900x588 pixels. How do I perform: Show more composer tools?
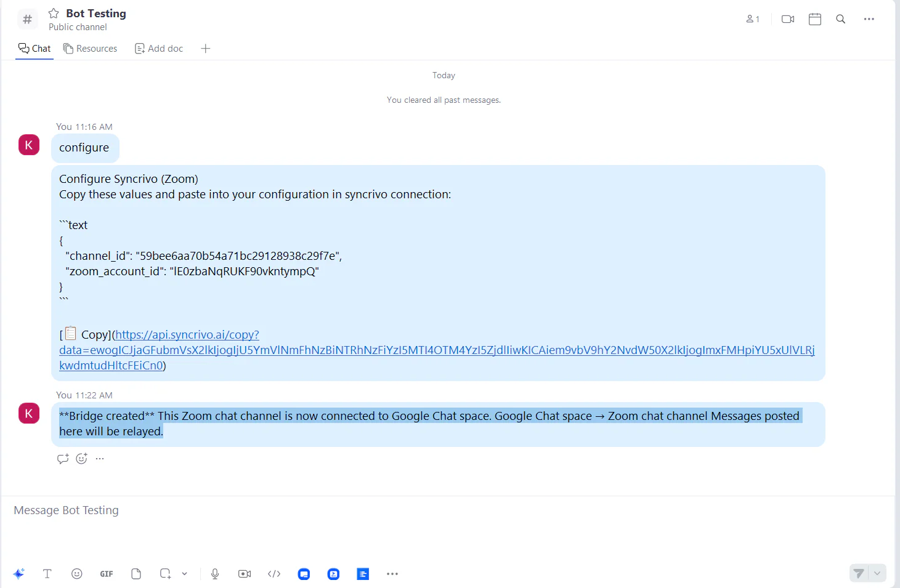tap(392, 574)
